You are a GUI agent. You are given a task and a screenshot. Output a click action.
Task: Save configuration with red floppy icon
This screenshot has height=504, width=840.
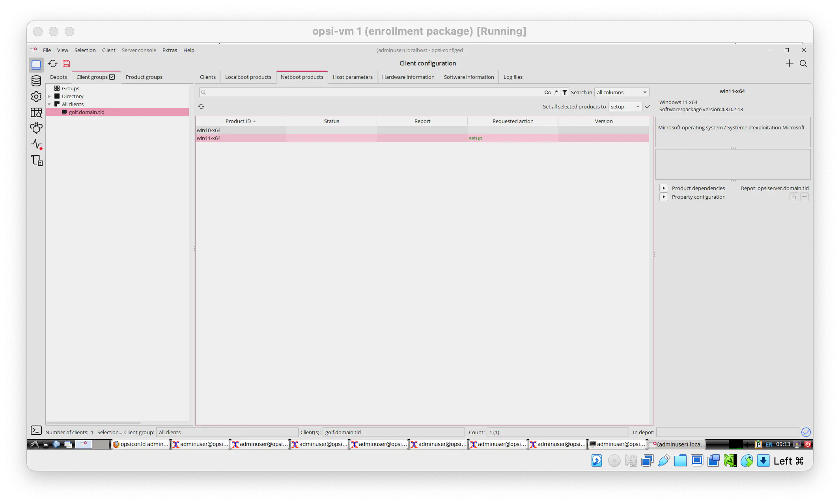(x=66, y=63)
